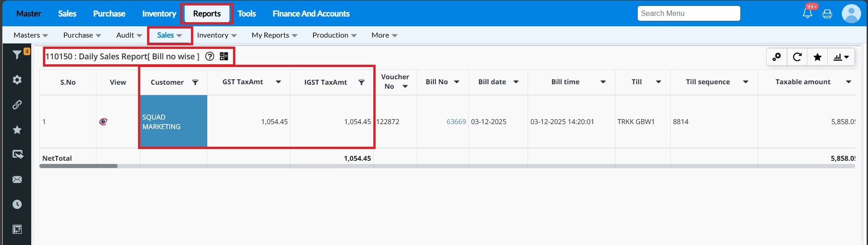Expand the chart options dropdown in toolbar

[841, 57]
